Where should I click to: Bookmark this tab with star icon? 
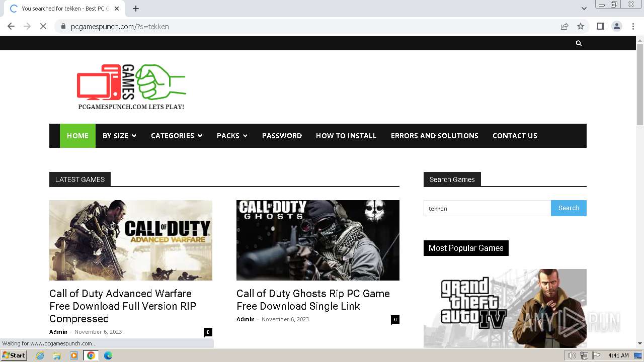(581, 26)
